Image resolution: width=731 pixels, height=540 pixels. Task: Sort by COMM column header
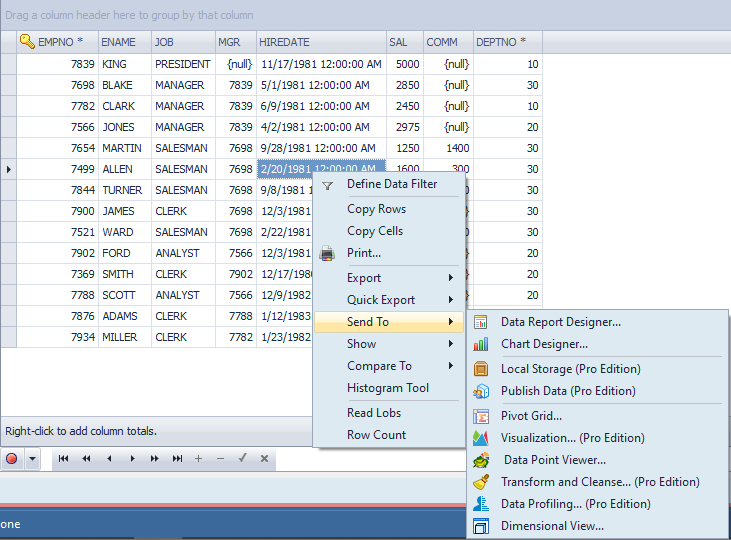pyautogui.click(x=448, y=42)
